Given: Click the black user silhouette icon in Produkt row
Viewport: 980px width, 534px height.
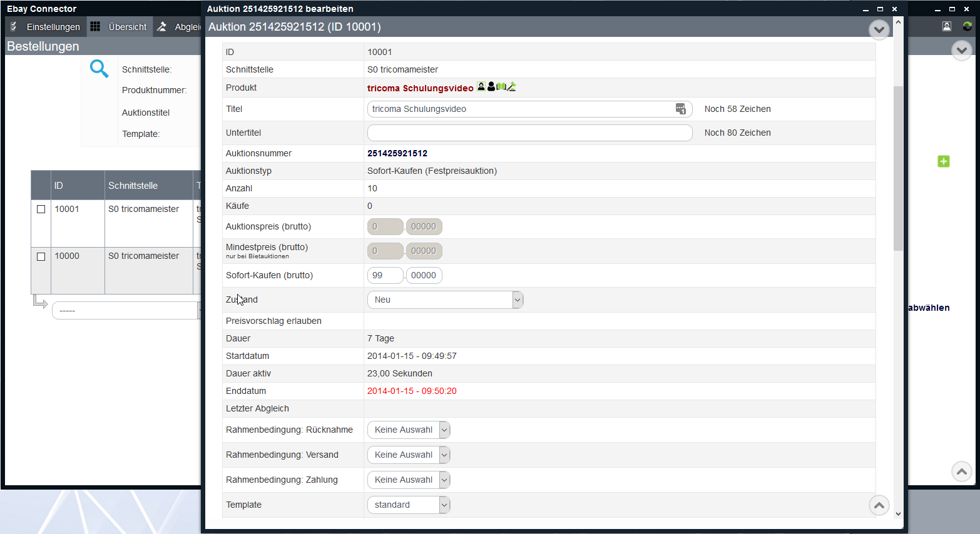Looking at the screenshot, I should [x=491, y=86].
